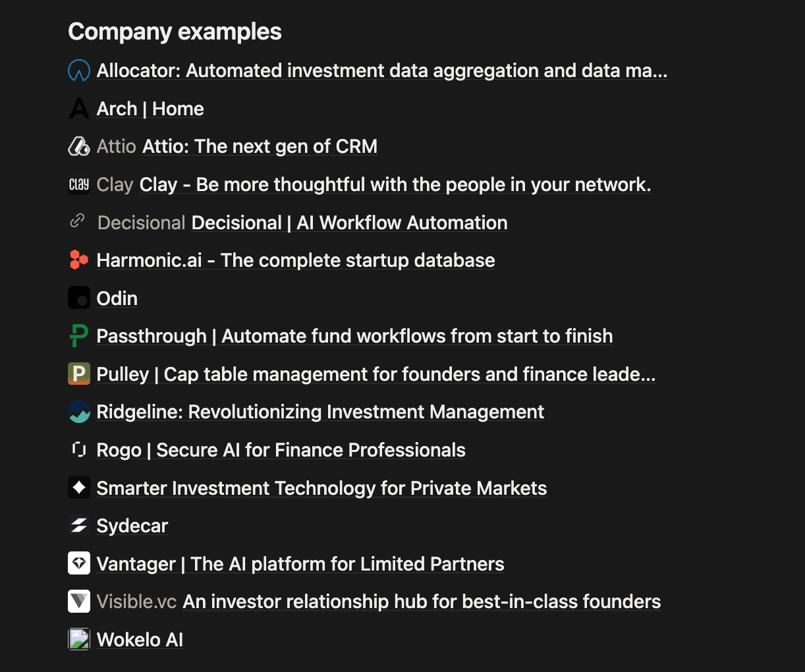This screenshot has height=672, width=805.
Task: Open the Arch | Home link
Action: [x=150, y=109]
